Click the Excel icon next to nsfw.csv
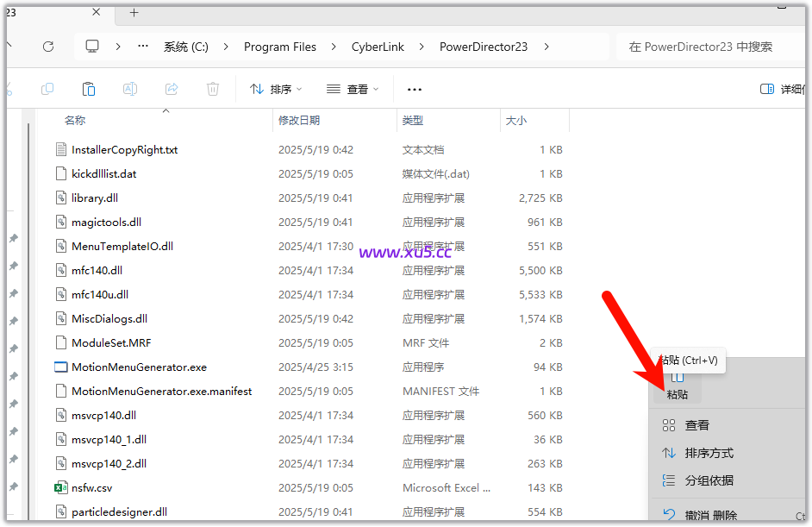This screenshot has width=812, height=527. click(x=61, y=487)
